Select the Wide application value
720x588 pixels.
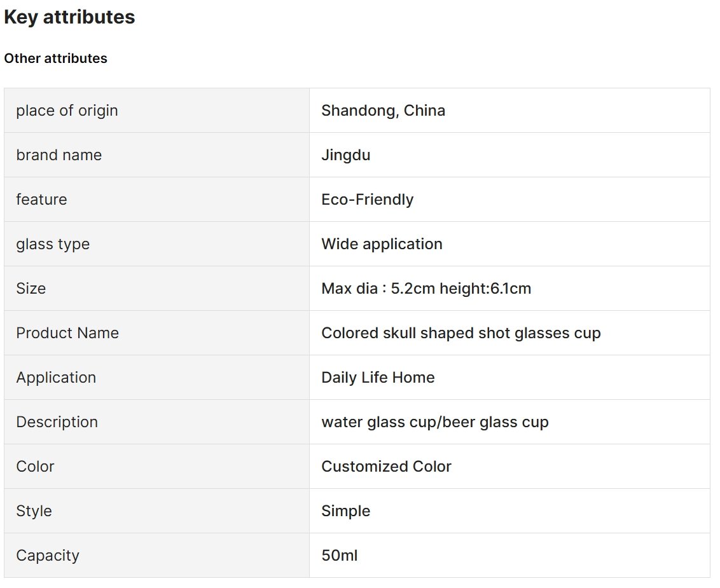point(382,244)
